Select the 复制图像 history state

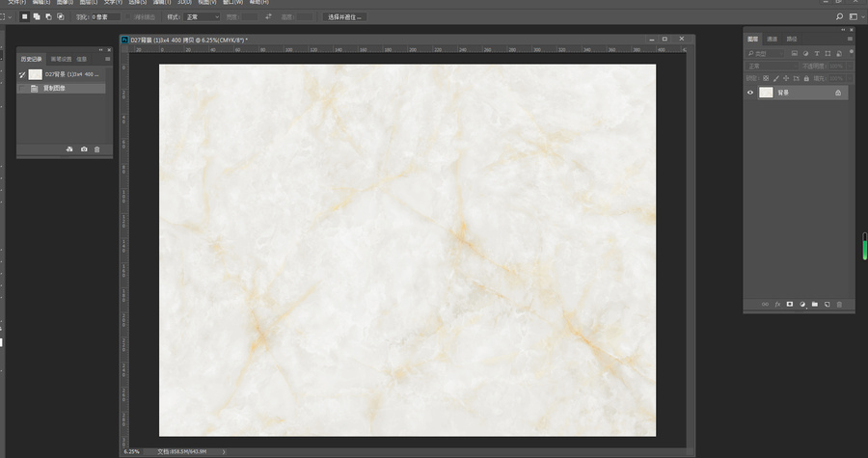click(61, 89)
